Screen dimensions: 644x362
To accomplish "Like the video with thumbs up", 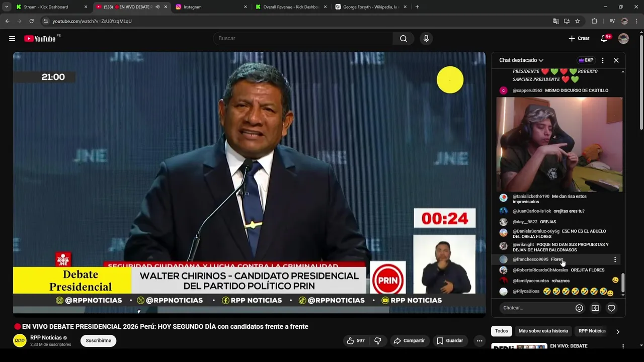I will (x=355, y=341).
